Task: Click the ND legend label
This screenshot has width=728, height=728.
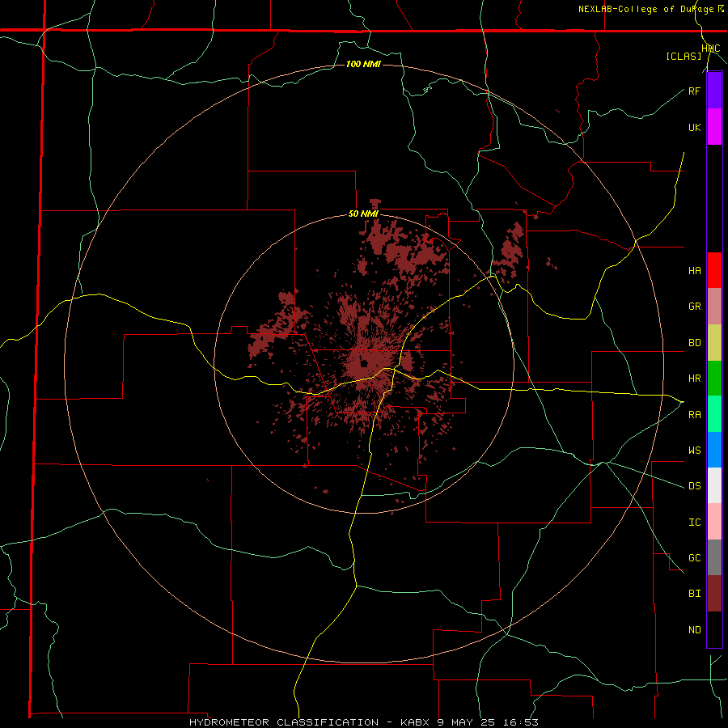Action: (x=694, y=630)
